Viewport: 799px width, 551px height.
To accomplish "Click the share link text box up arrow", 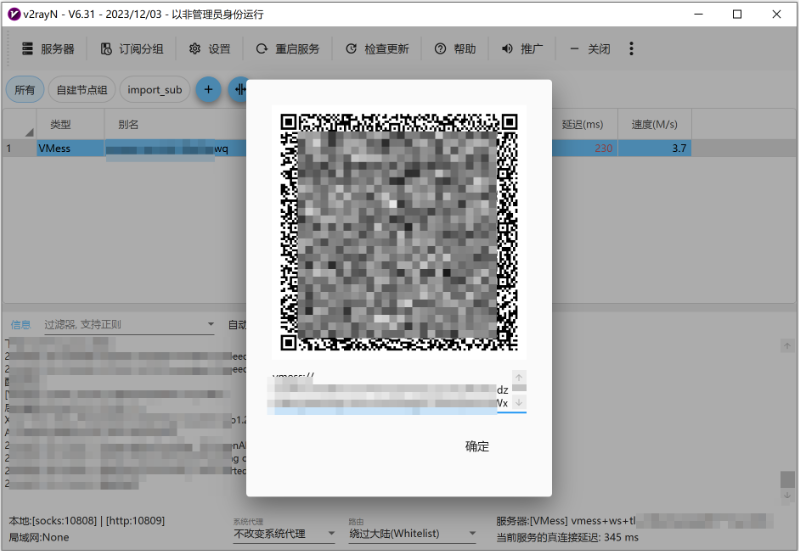I will 519,378.
